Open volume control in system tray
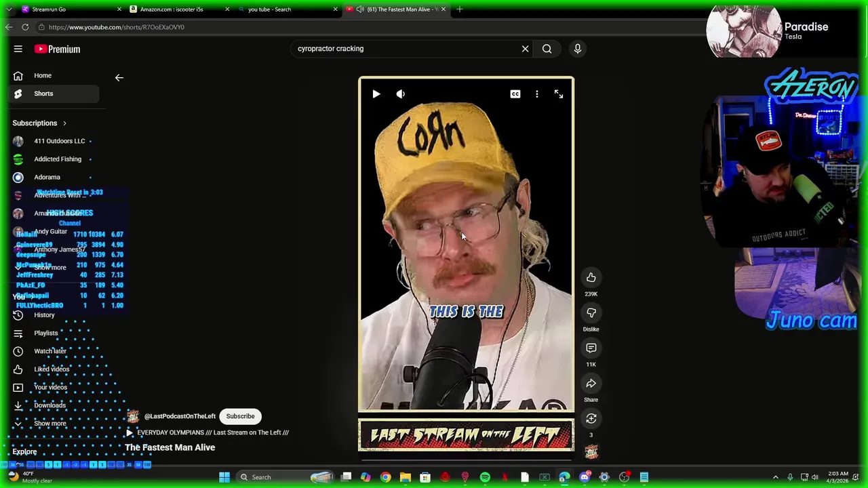Image resolution: width=868 pixels, height=488 pixels. tap(815, 477)
